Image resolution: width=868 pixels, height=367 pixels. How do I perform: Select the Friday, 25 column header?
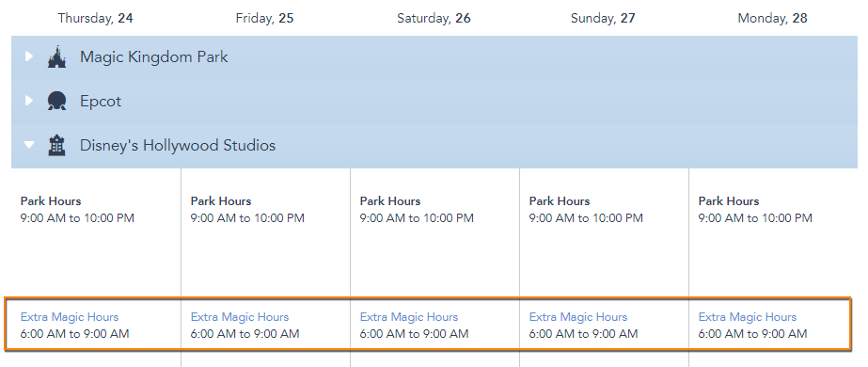(x=264, y=18)
